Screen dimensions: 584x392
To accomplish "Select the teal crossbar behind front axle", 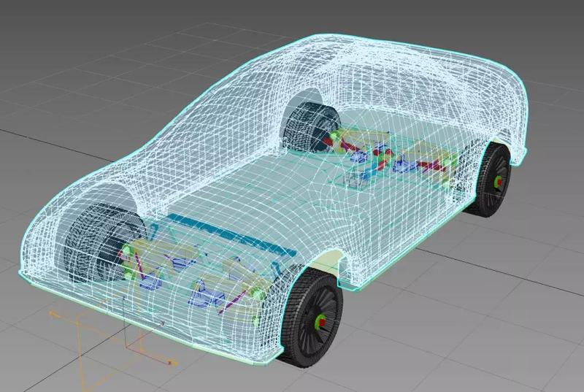I will pyautogui.click(x=231, y=235).
